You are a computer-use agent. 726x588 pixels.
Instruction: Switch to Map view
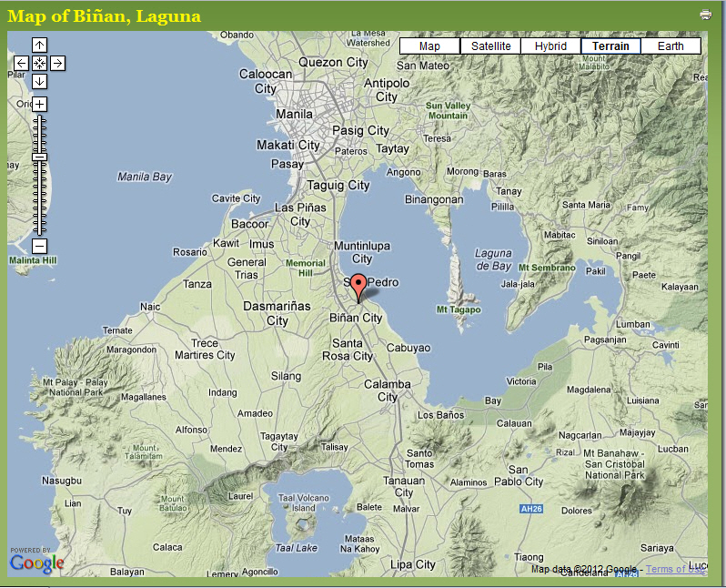click(x=429, y=46)
